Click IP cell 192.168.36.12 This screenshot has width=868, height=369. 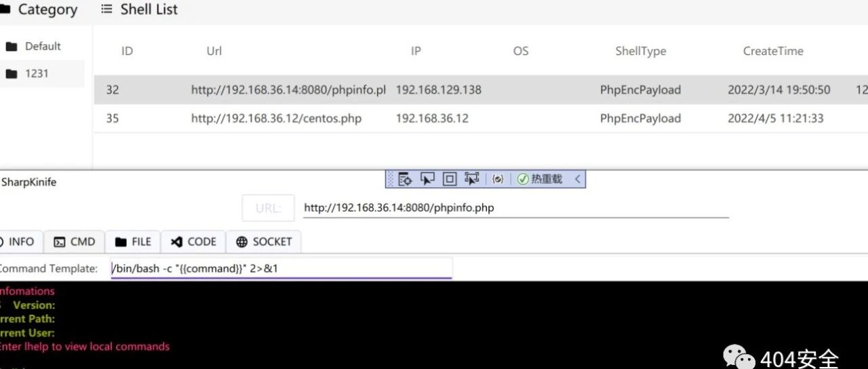(x=432, y=118)
